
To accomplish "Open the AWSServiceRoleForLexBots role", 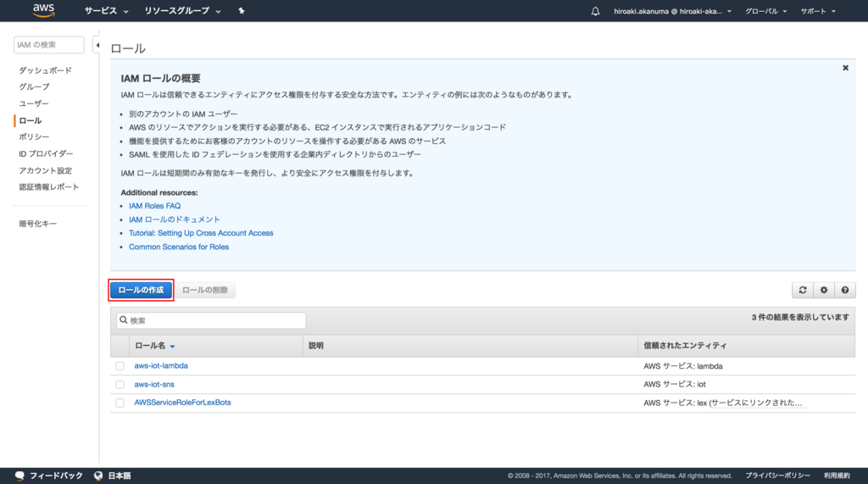I will coord(183,403).
